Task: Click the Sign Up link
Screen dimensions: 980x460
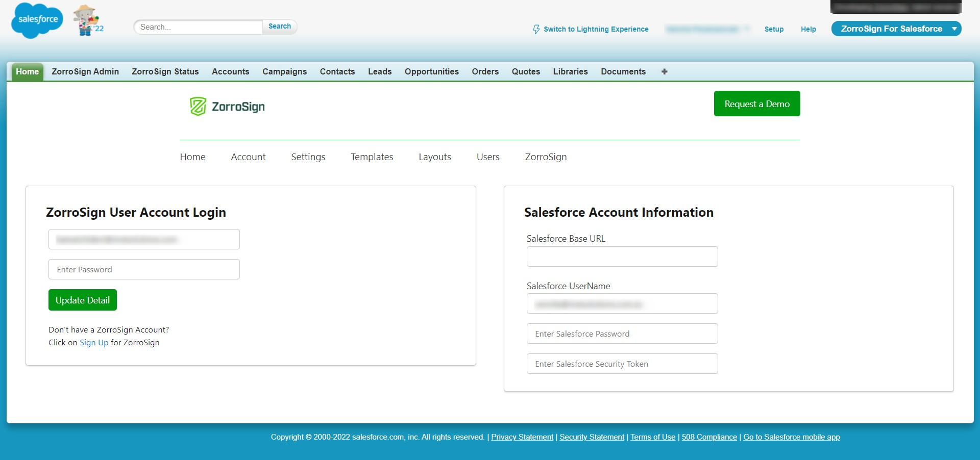Action: 94,343
